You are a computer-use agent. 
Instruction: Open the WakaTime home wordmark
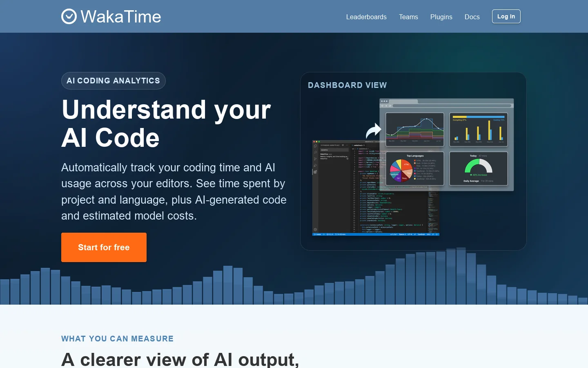[x=121, y=17]
